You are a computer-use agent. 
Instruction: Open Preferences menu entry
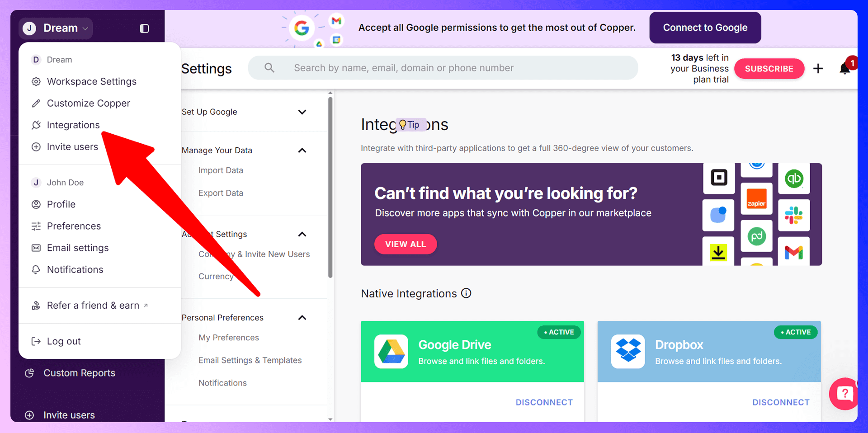74,226
